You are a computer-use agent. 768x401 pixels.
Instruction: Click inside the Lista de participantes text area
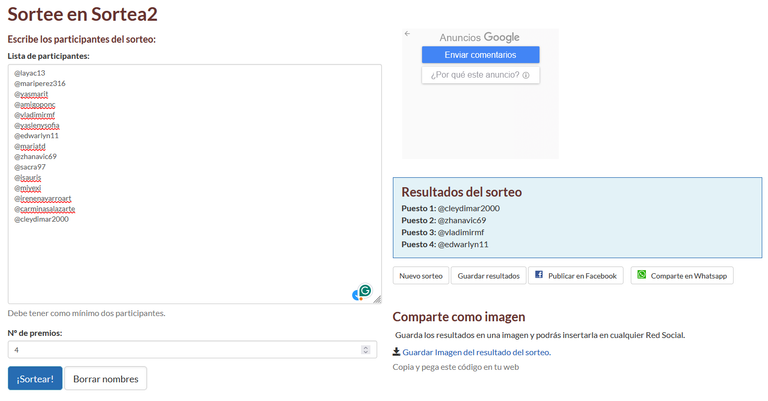coord(194,184)
